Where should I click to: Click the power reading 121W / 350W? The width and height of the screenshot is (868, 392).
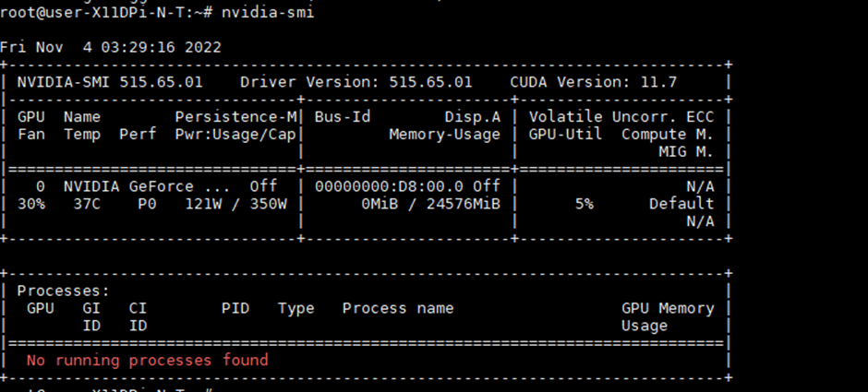tap(235, 204)
